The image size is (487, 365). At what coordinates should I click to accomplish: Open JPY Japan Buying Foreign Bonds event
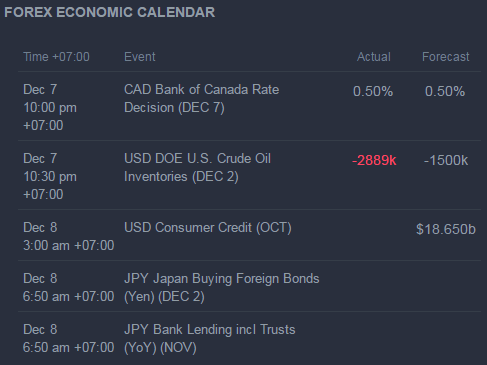coord(222,288)
